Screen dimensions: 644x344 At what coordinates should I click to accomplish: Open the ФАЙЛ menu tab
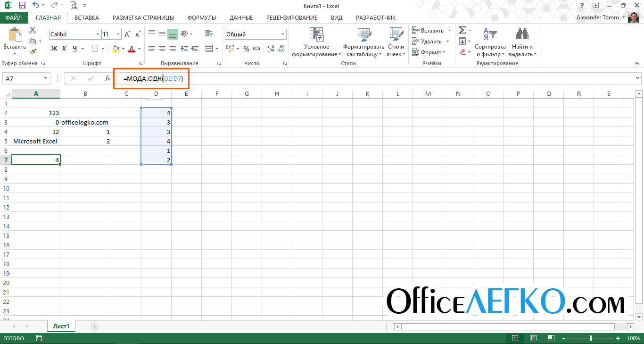point(14,18)
